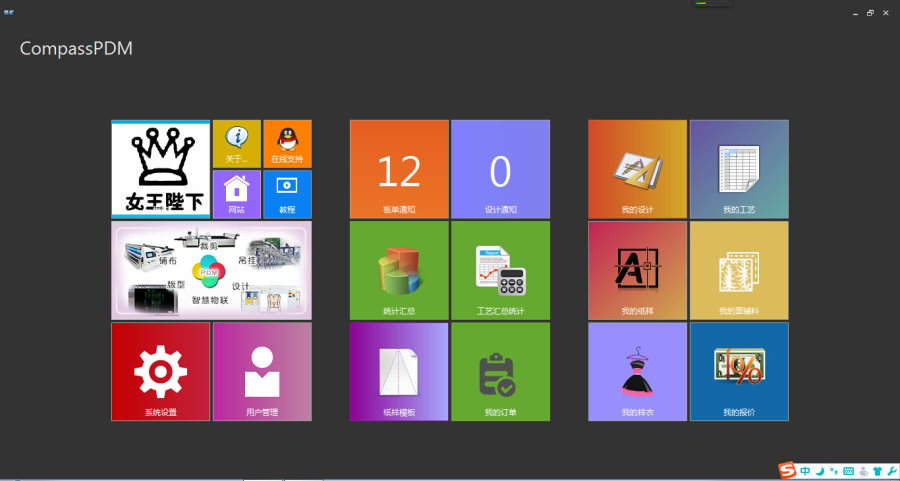
Task: Open 我的报价 money percent tile
Action: pyautogui.click(x=739, y=371)
